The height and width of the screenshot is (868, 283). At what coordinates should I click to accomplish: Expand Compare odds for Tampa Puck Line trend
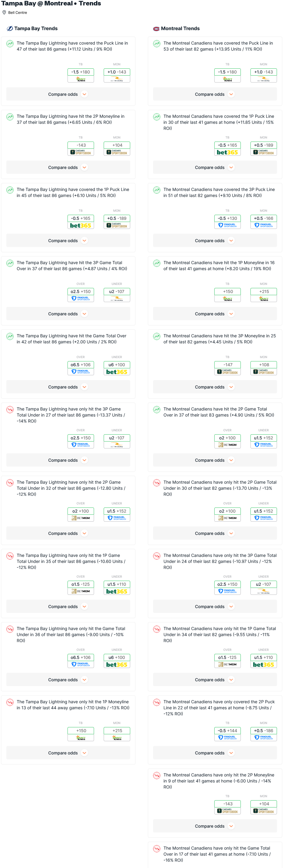coord(68,94)
